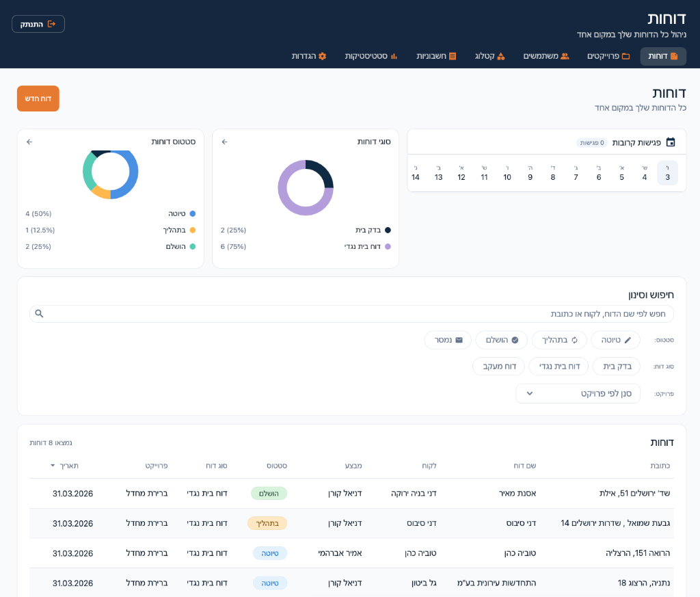Image resolution: width=700 pixels, height=597 pixels.
Task: Click the people icon of משתמשים
Action: [x=565, y=56]
